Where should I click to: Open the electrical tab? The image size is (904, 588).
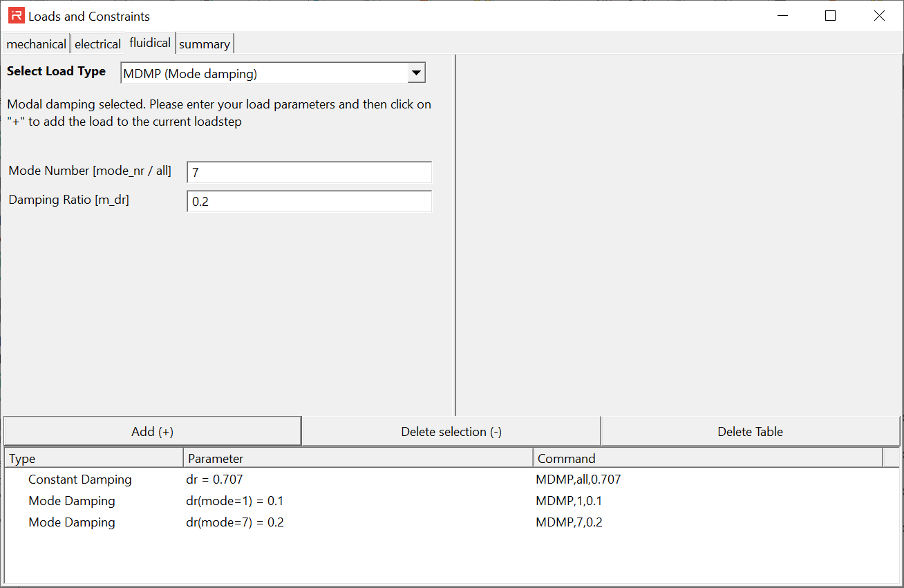(x=97, y=44)
